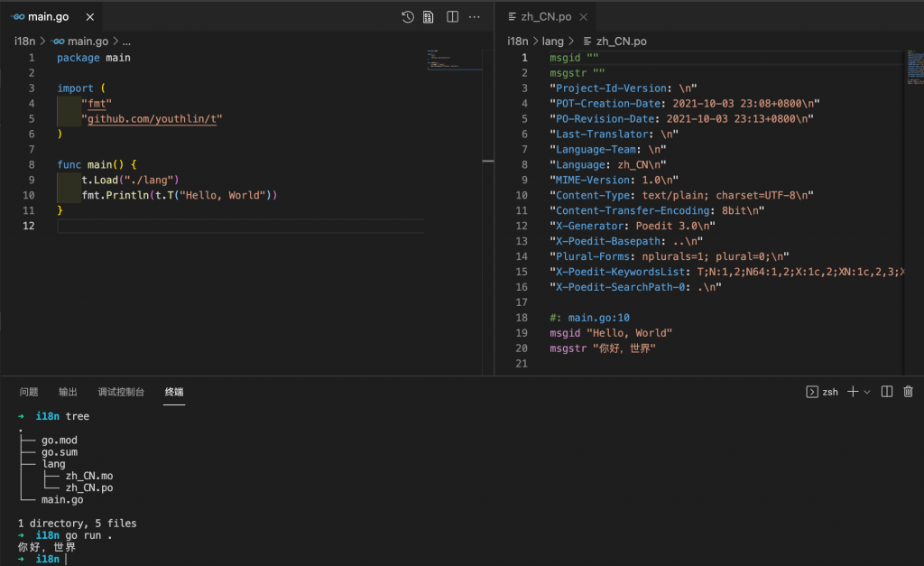Screen dimensions: 924x566
Task: Open the timeline history icon in editor toolbar
Action: [407, 17]
